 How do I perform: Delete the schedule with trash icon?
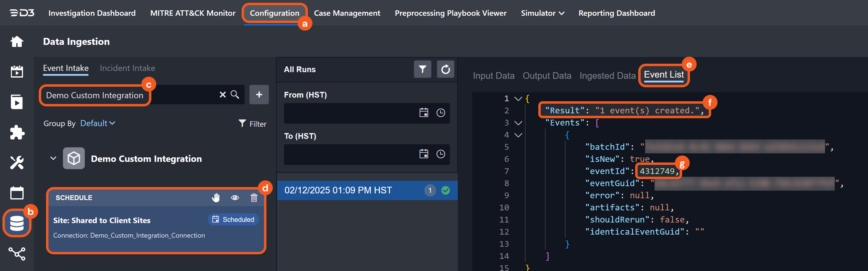pyautogui.click(x=254, y=197)
